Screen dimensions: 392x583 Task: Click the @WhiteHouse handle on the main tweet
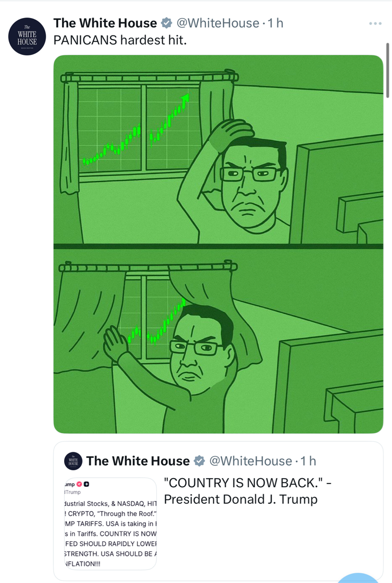click(217, 23)
